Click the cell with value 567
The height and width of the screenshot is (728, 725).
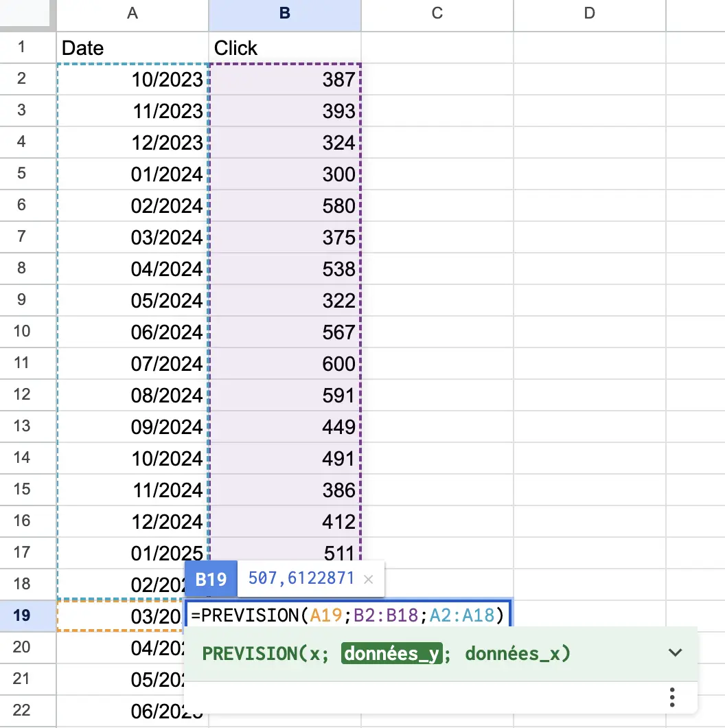tap(284, 332)
